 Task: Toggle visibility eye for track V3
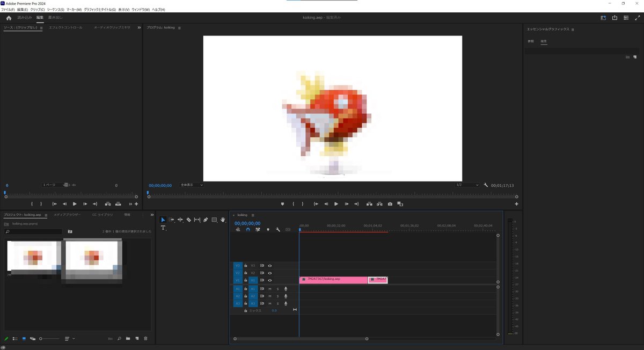270,265
